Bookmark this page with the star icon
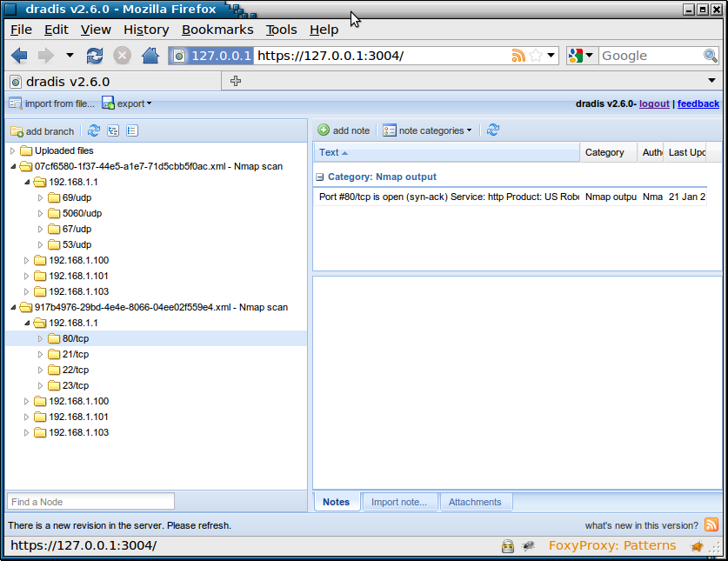This screenshot has height=561, width=728. tap(535, 56)
